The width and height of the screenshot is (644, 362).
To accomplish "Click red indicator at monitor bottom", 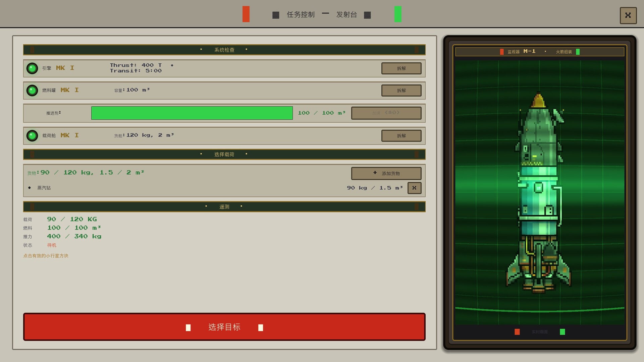I will [517, 332].
